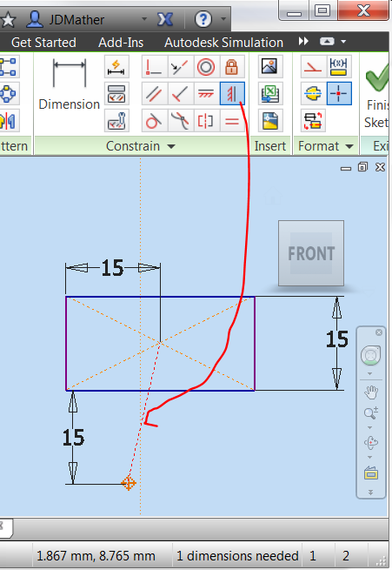Toggle the Construction line format
The image size is (392, 570).
pyautogui.click(x=313, y=67)
